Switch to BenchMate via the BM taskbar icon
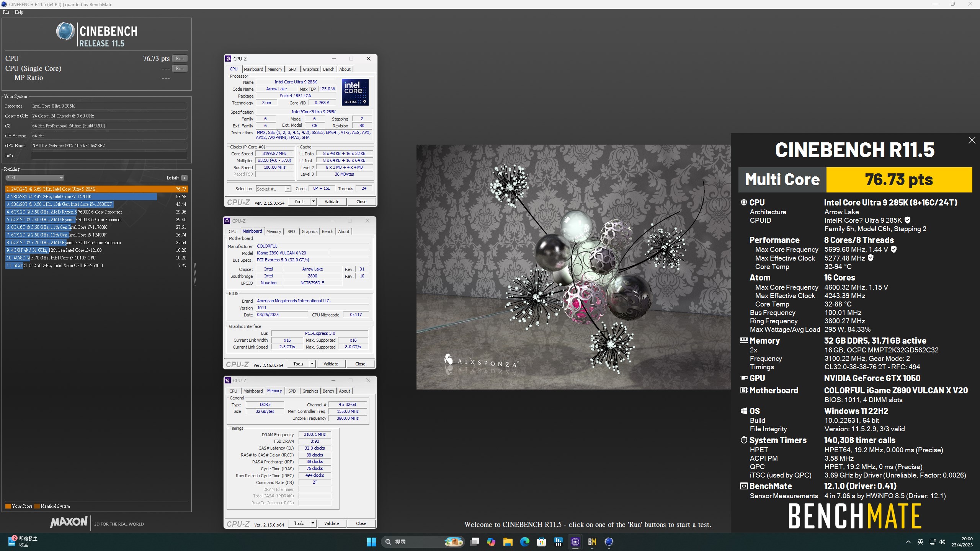The image size is (980, 551). coord(592,542)
